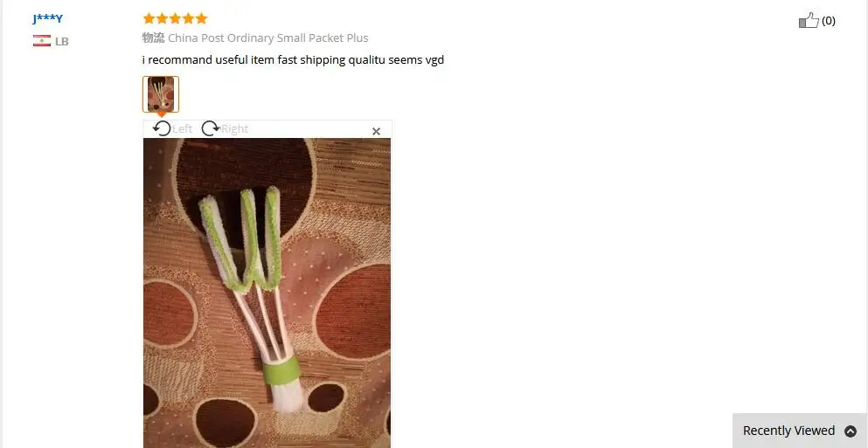Click the "Left" rotate label
This screenshot has width=868, height=448.
coord(182,129)
